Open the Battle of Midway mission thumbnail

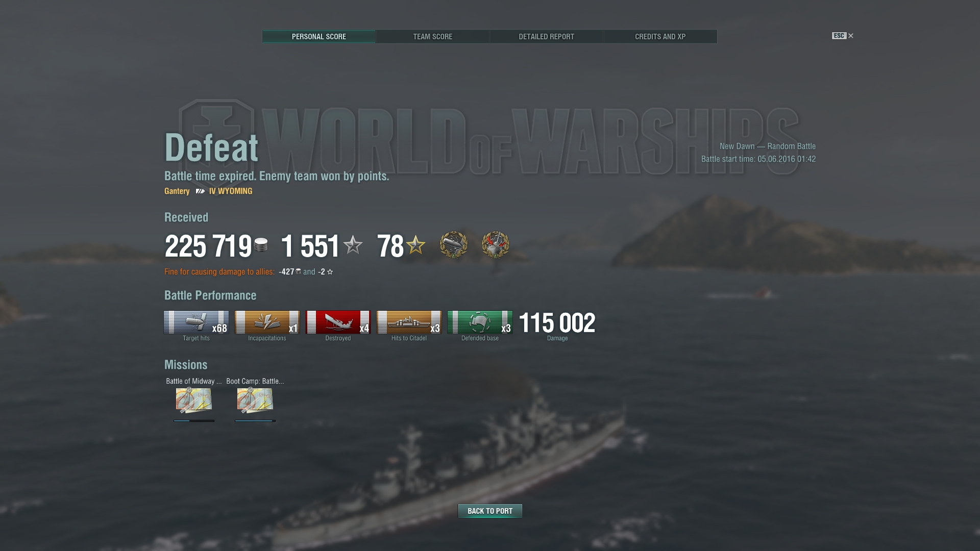(194, 400)
